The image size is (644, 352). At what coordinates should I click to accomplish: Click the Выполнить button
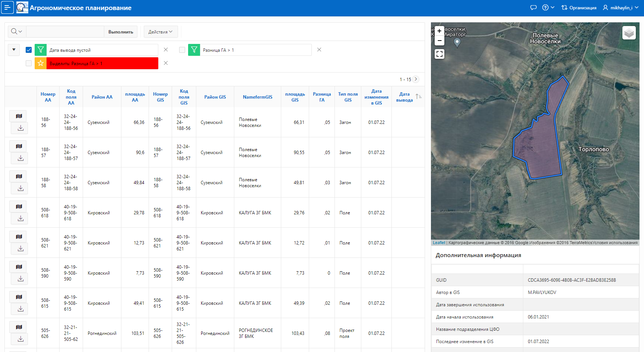click(x=121, y=32)
